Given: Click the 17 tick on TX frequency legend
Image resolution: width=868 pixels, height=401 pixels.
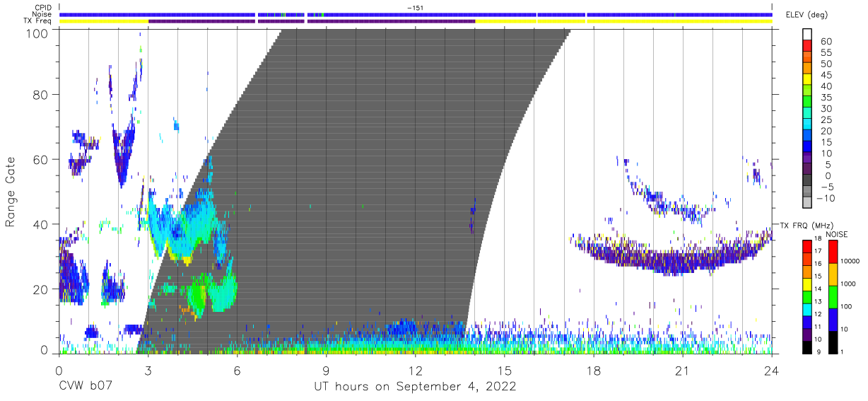Looking at the screenshot, I should tap(818, 251).
